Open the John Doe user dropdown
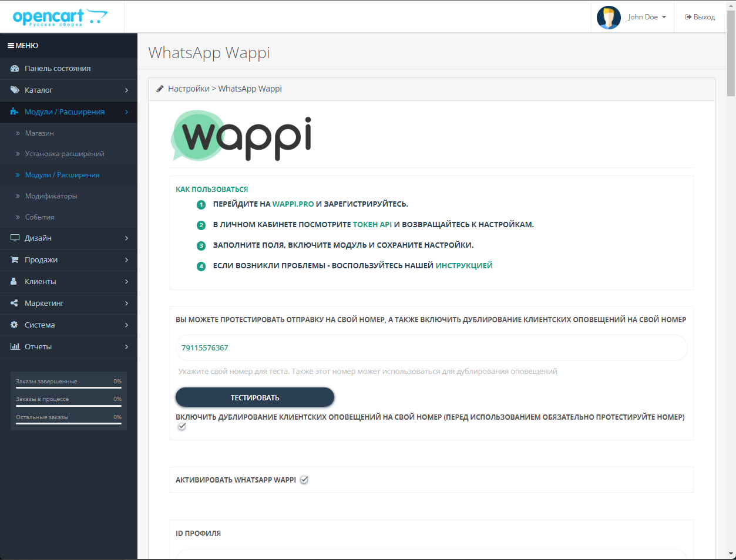 pos(632,17)
